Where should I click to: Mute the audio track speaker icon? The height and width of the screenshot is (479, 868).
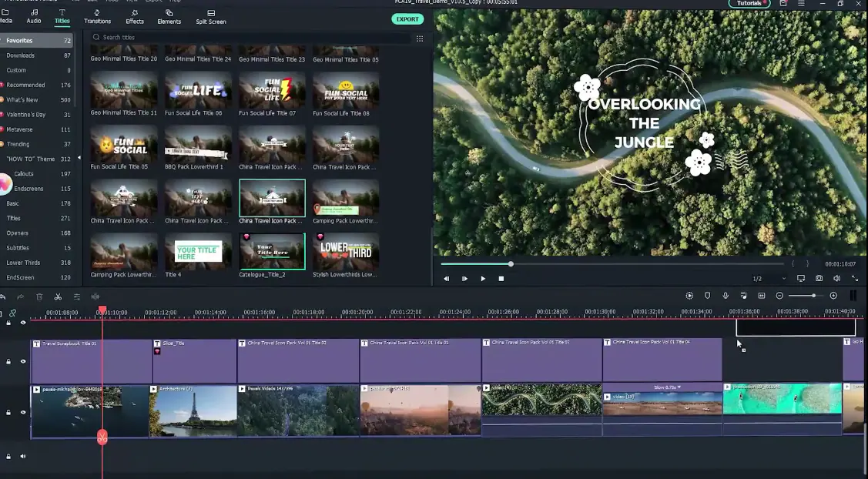22,457
